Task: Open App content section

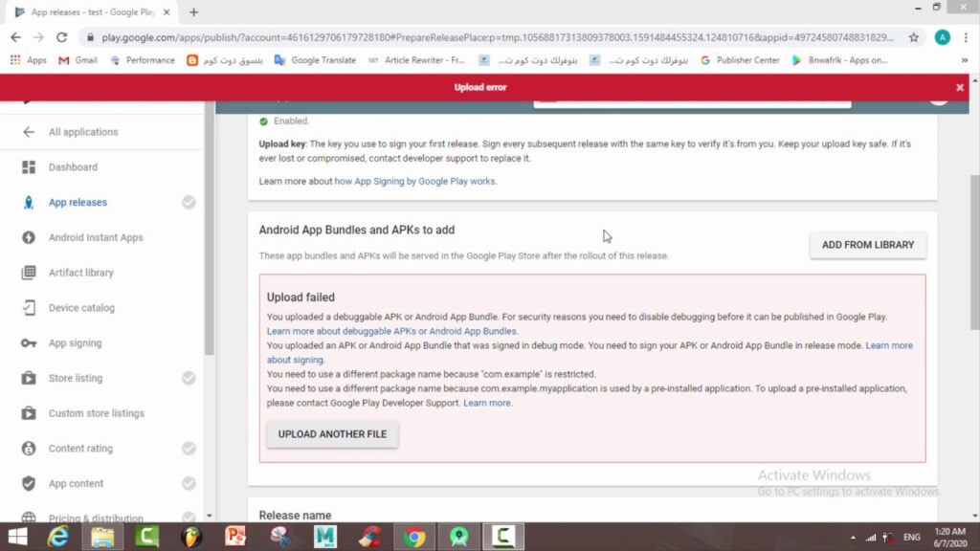Action: tap(76, 483)
